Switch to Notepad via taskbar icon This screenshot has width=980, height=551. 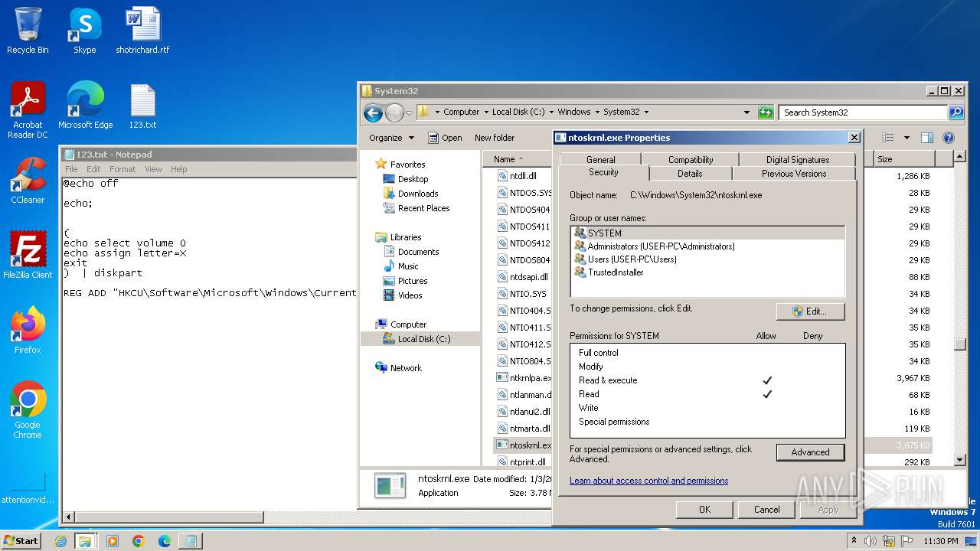pos(190,541)
